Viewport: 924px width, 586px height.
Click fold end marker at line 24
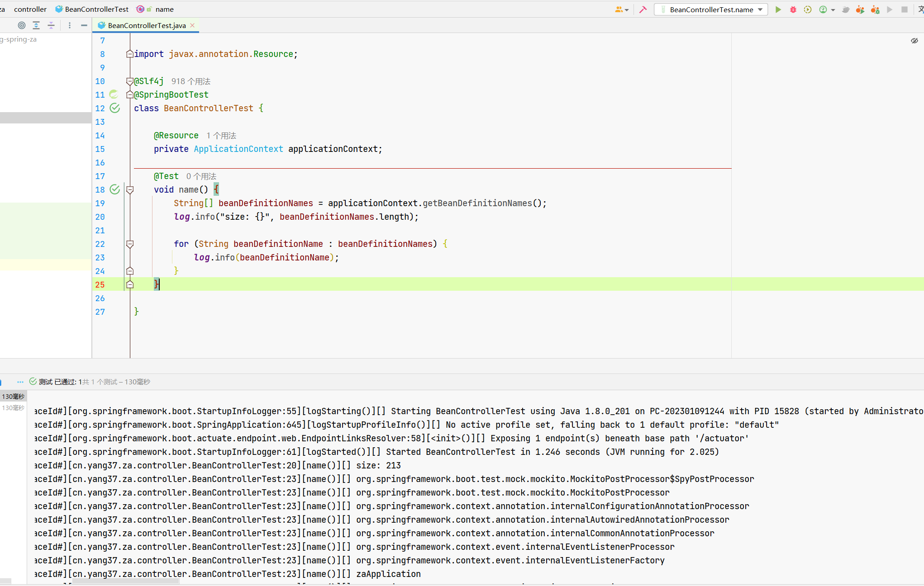pos(130,271)
